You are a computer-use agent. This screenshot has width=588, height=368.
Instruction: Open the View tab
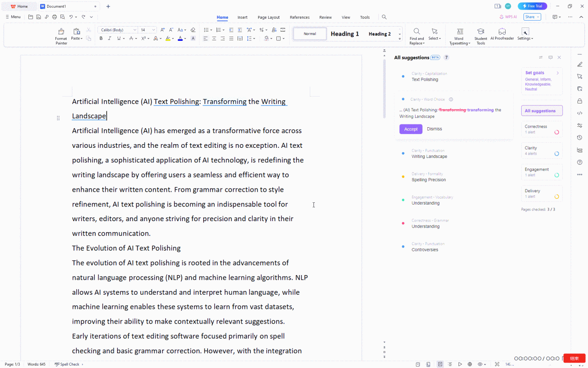point(346,17)
